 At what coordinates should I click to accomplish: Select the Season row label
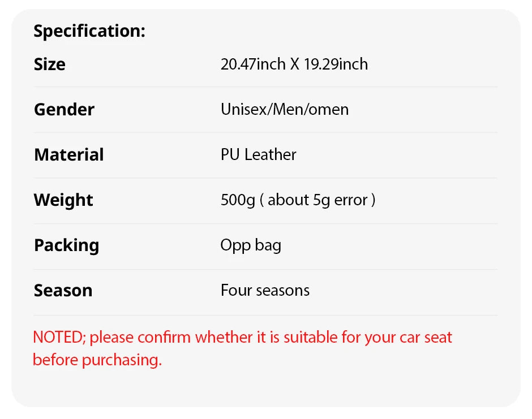click(x=63, y=291)
